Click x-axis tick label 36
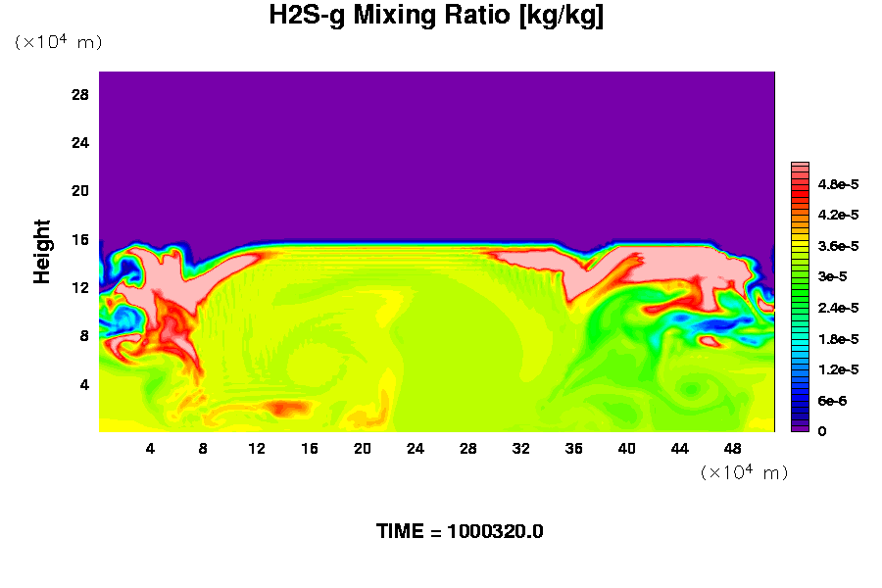 (x=573, y=449)
